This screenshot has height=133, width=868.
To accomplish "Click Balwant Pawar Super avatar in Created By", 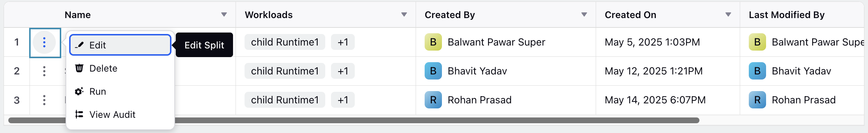I will (x=433, y=42).
